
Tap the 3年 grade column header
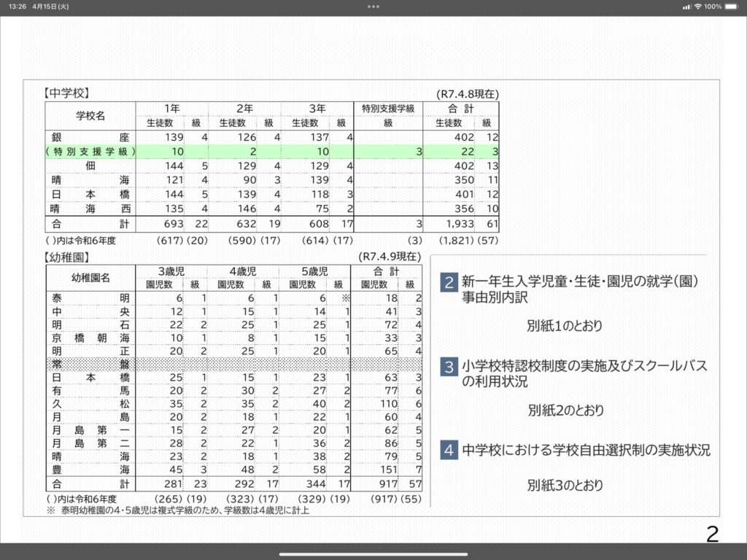[317, 109]
